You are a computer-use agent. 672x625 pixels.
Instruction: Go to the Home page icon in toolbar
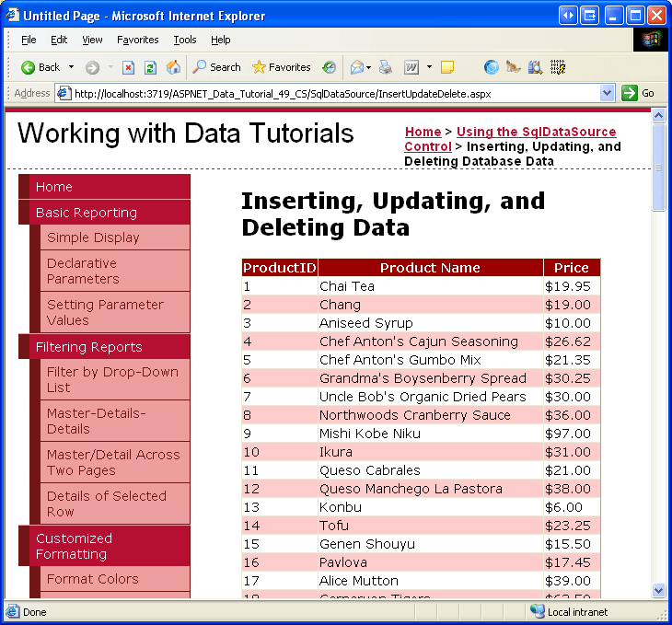coord(173,67)
